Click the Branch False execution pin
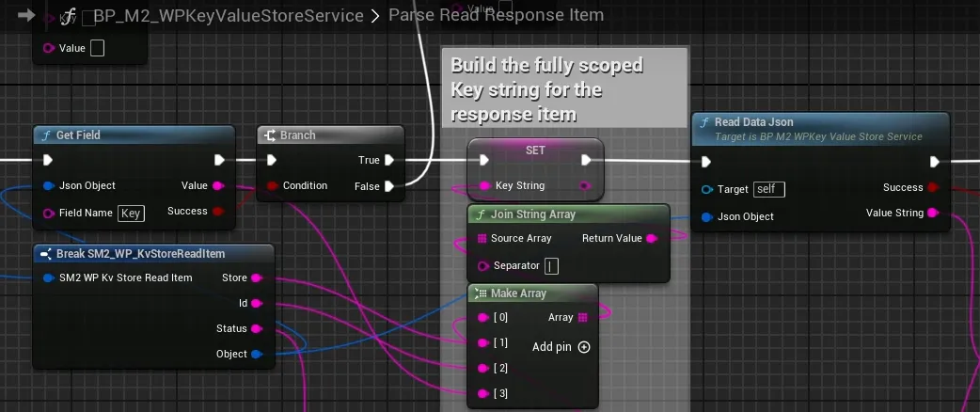The width and height of the screenshot is (980, 412). point(388,186)
